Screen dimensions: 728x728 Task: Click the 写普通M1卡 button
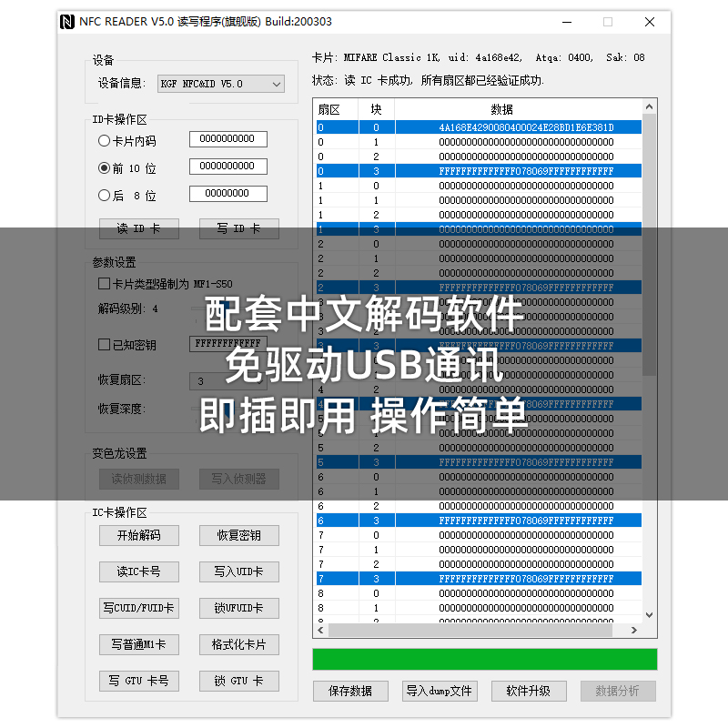(139, 644)
